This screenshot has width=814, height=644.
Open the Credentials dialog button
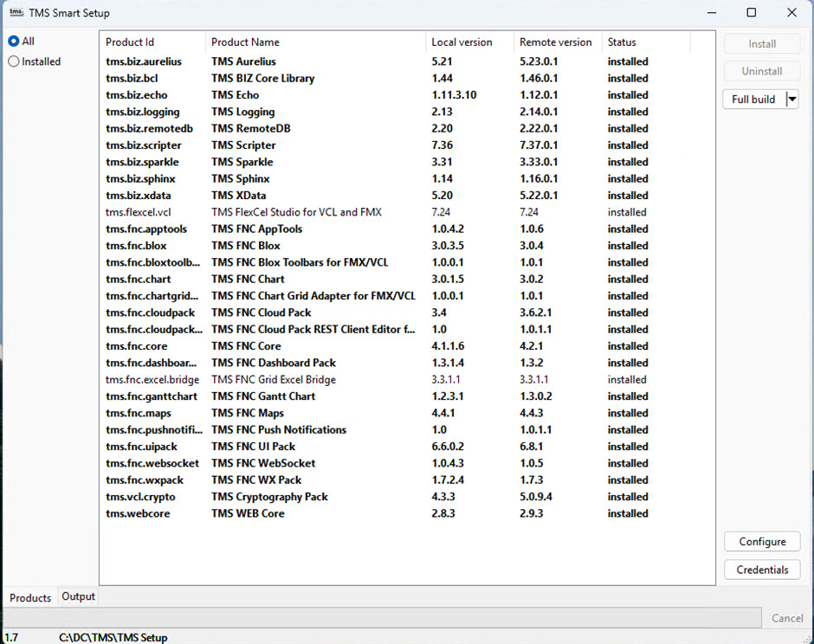point(762,570)
